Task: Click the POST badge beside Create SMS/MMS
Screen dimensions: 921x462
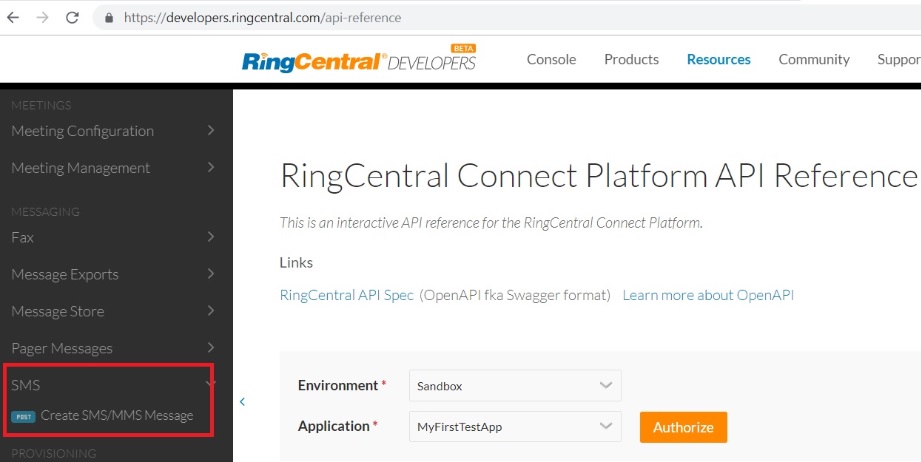Action: [23, 416]
